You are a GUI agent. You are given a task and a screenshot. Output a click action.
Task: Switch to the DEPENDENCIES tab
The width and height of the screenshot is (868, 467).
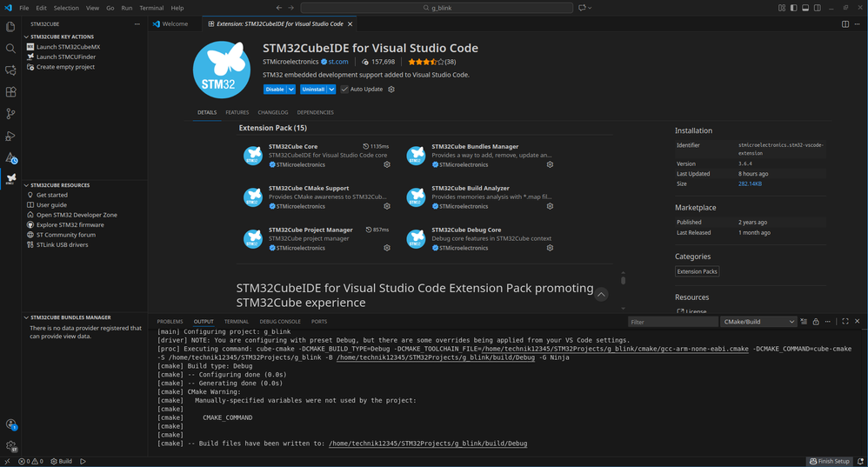tap(315, 112)
